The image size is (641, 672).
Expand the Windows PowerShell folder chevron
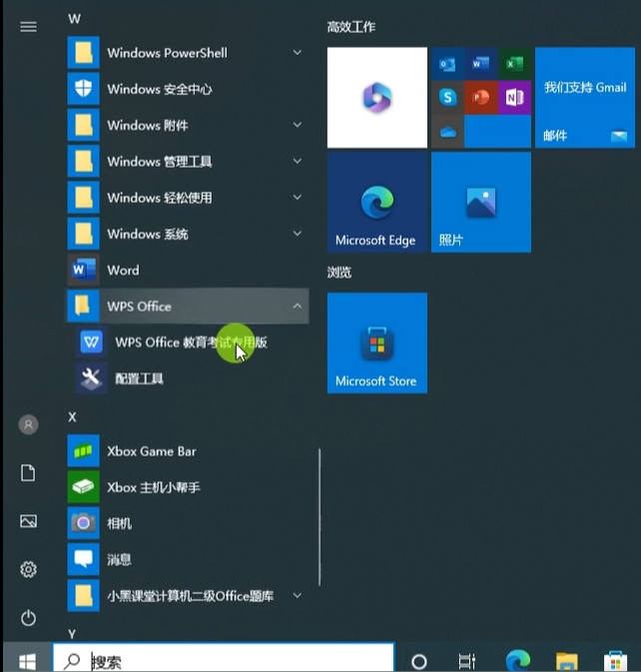pyautogui.click(x=297, y=52)
